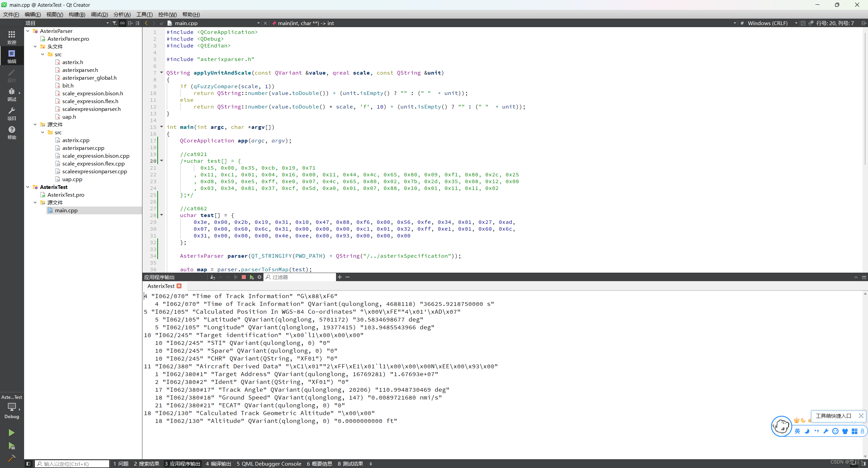This screenshot has height=468, width=868.
Task: Open the 构建(B) menu
Action: tap(77, 14)
